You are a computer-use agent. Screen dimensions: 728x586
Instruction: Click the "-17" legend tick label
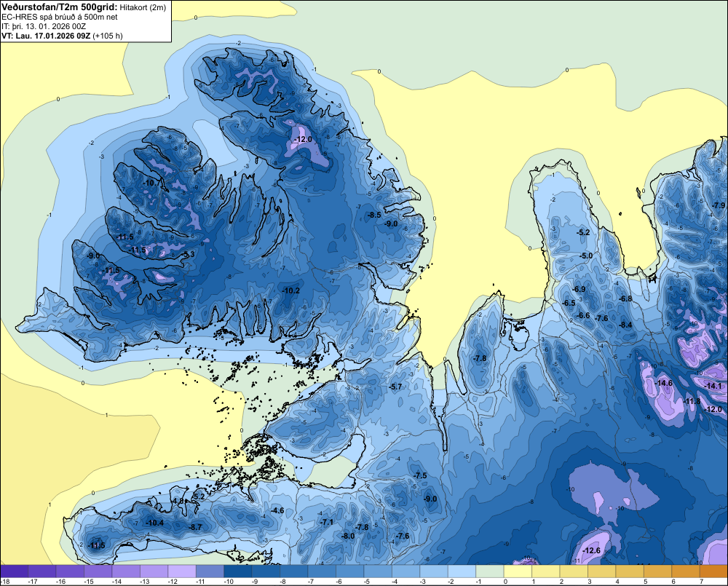(x=33, y=582)
